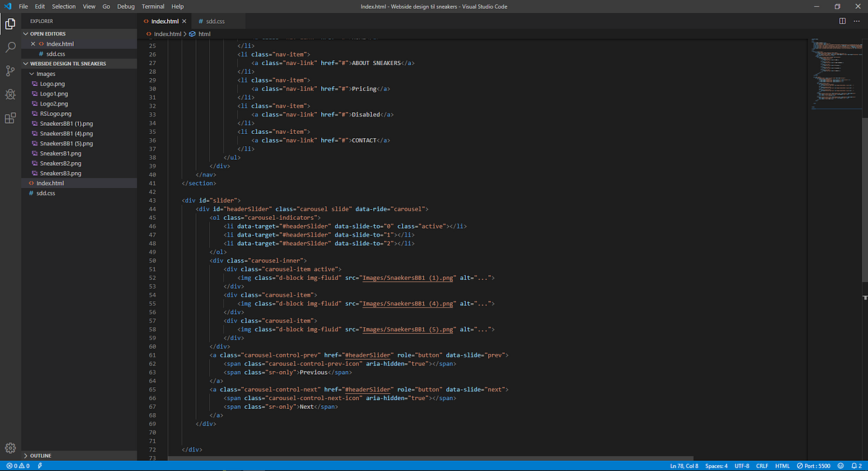Change line ending by clicking CRLF
This screenshot has height=471, width=868.
[764, 465]
